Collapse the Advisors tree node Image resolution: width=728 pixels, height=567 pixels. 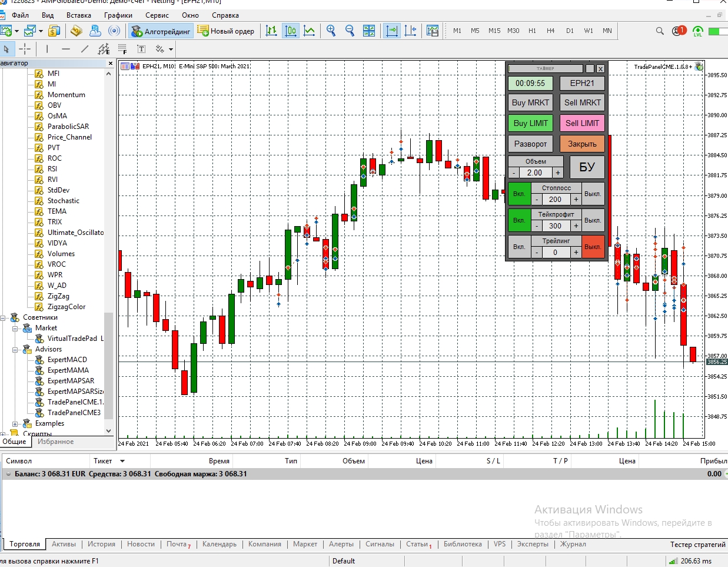pos(15,349)
